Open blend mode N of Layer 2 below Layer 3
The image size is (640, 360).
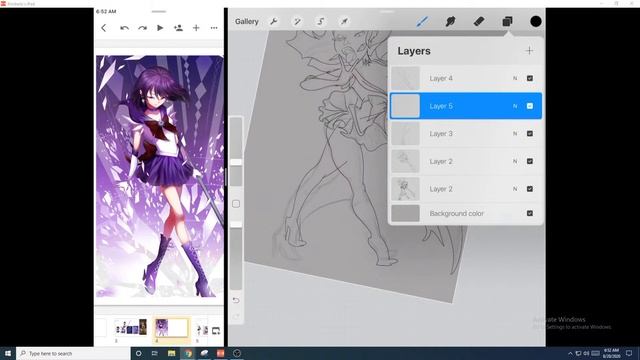[515, 161]
